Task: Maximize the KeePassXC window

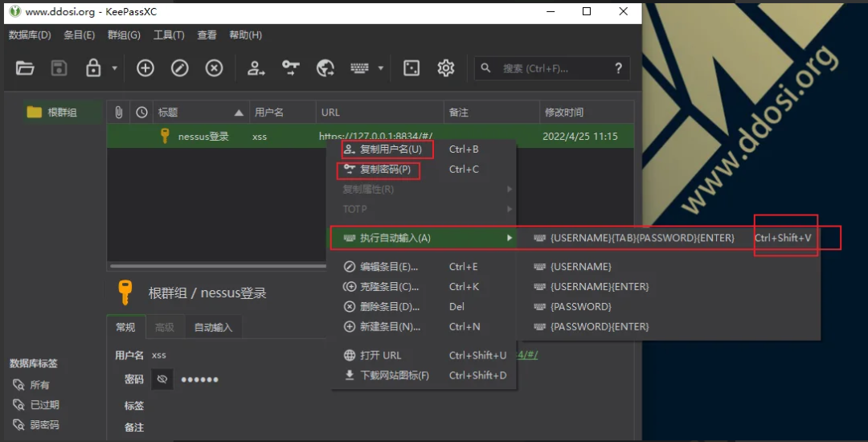Action: (x=587, y=11)
